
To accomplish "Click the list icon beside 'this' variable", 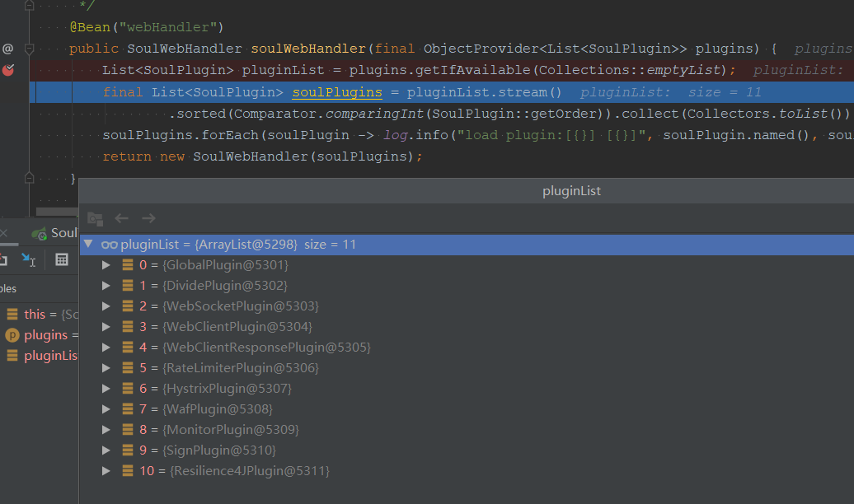I will coord(12,314).
